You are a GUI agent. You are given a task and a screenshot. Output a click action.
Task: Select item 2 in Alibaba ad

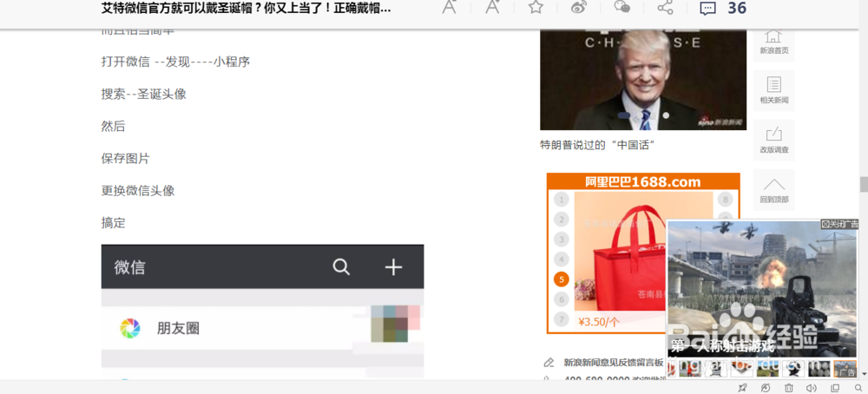(562, 220)
